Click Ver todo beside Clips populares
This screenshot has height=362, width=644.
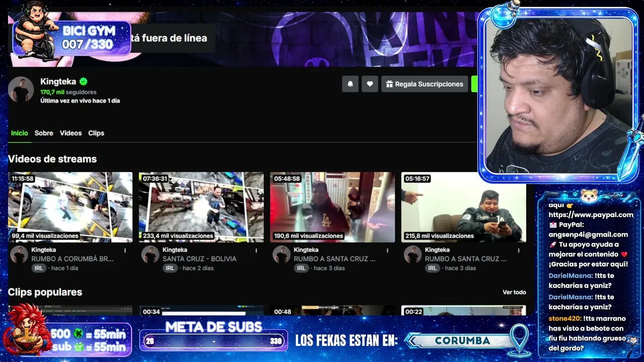[x=514, y=292]
